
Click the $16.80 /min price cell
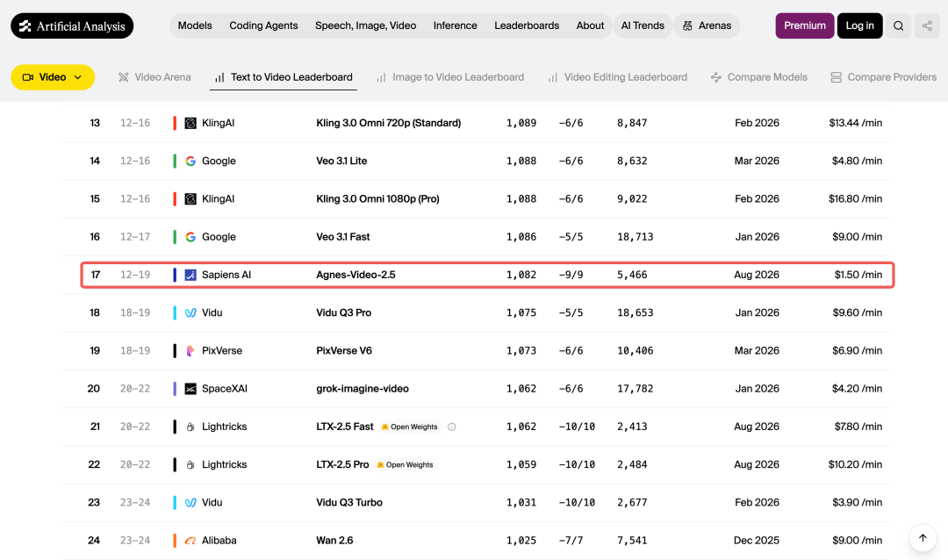pos(855,199)
